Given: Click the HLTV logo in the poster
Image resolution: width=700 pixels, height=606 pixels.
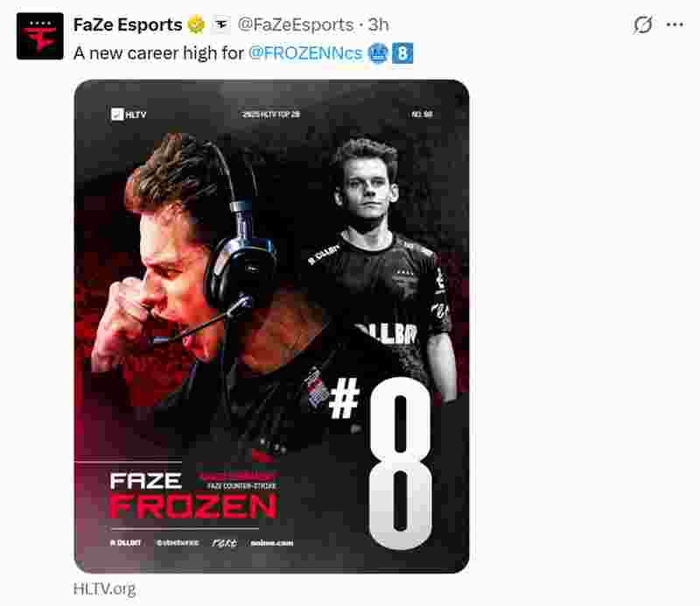Looking at the screenshot, I should 129,115.
